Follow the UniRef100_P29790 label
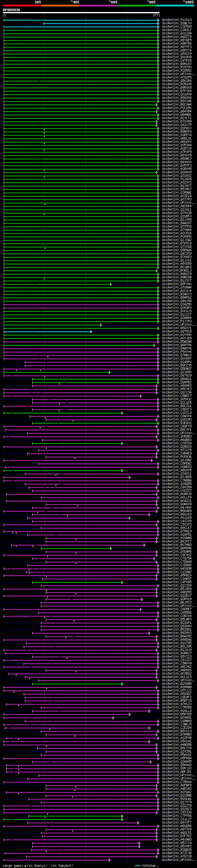 tap(177, 67)
